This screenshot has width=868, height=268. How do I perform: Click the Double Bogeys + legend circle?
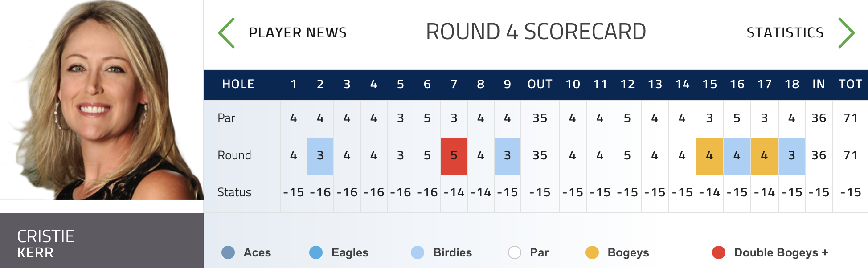[719, 252]
